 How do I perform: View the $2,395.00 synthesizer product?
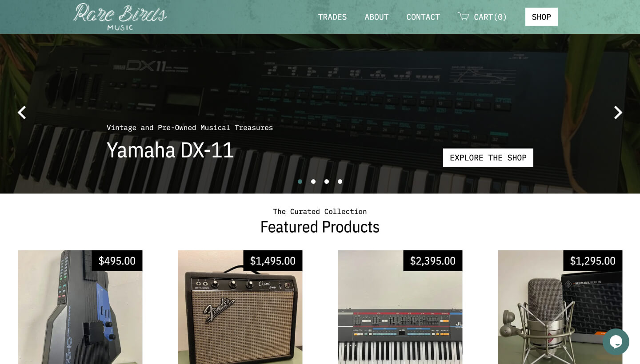click(400, 307)
